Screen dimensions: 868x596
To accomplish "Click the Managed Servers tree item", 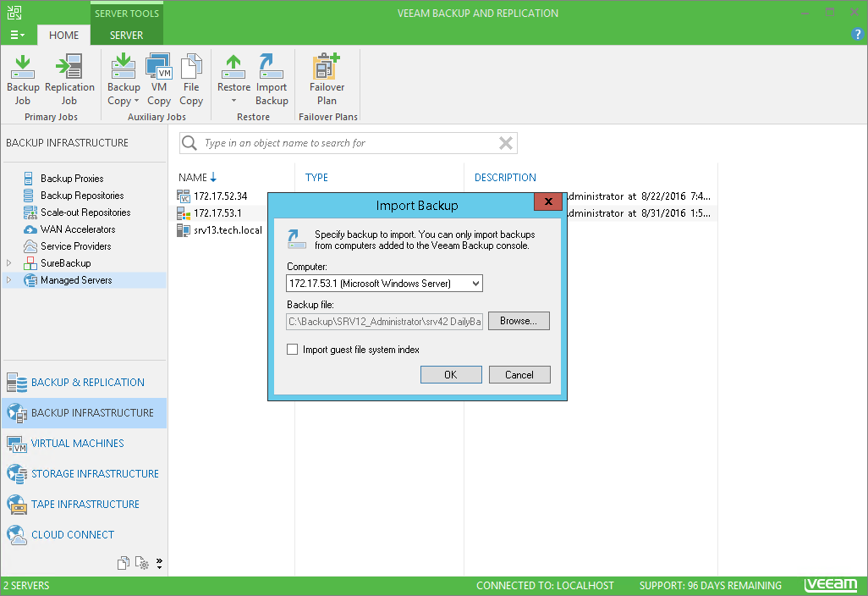I will (x=76, y=280).
